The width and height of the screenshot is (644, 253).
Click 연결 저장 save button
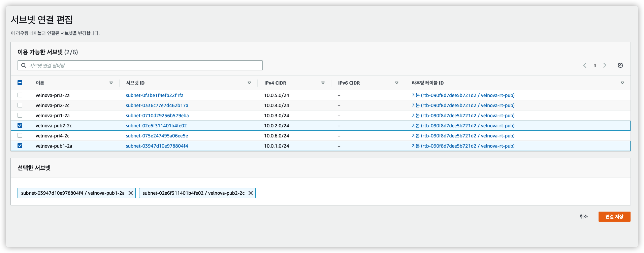(x=614, y=216)
